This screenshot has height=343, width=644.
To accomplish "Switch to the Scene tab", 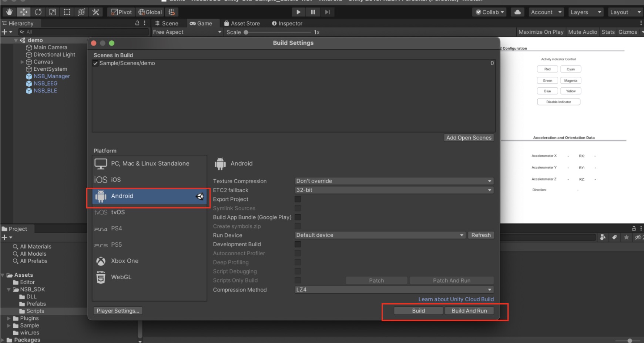I will point(167,23).
